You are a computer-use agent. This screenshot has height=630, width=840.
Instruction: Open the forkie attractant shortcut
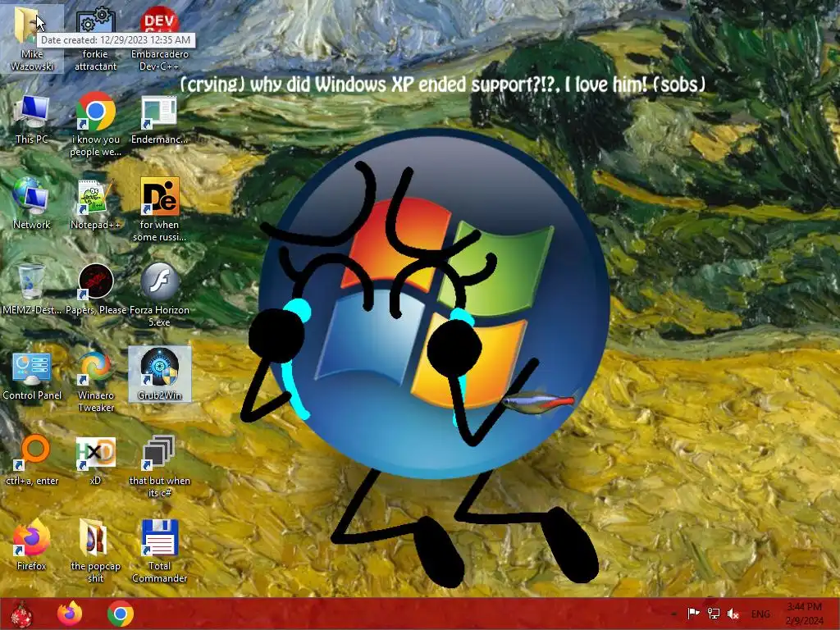[x=95, y=39]
